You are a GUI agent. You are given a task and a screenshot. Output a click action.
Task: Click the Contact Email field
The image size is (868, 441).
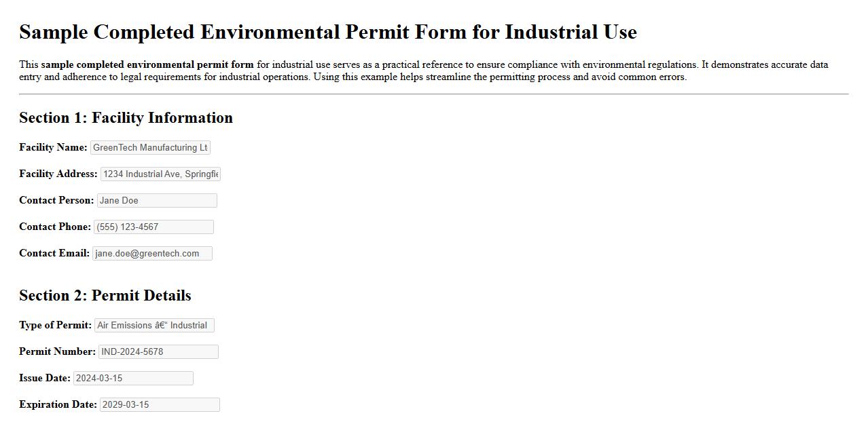152,253
